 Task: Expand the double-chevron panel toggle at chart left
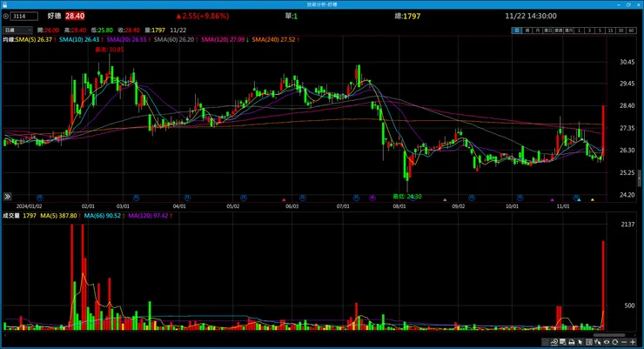click(7, 197)
